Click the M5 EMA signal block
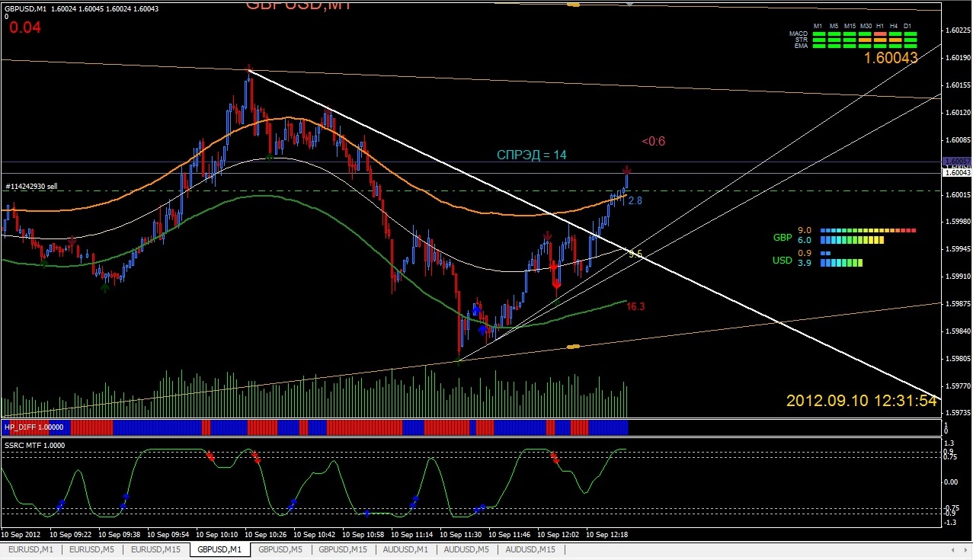973x560 pixels. (834, 46)
